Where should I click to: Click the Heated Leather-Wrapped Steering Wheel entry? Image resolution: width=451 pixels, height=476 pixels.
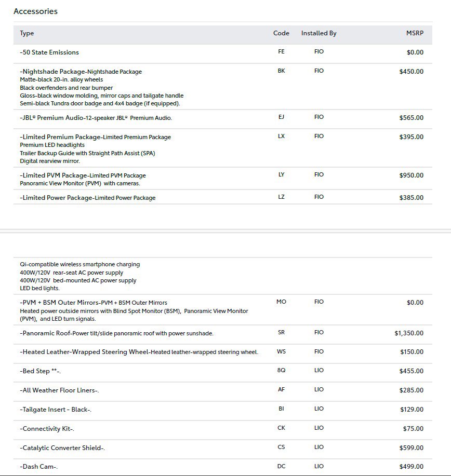tap(139, 352)
